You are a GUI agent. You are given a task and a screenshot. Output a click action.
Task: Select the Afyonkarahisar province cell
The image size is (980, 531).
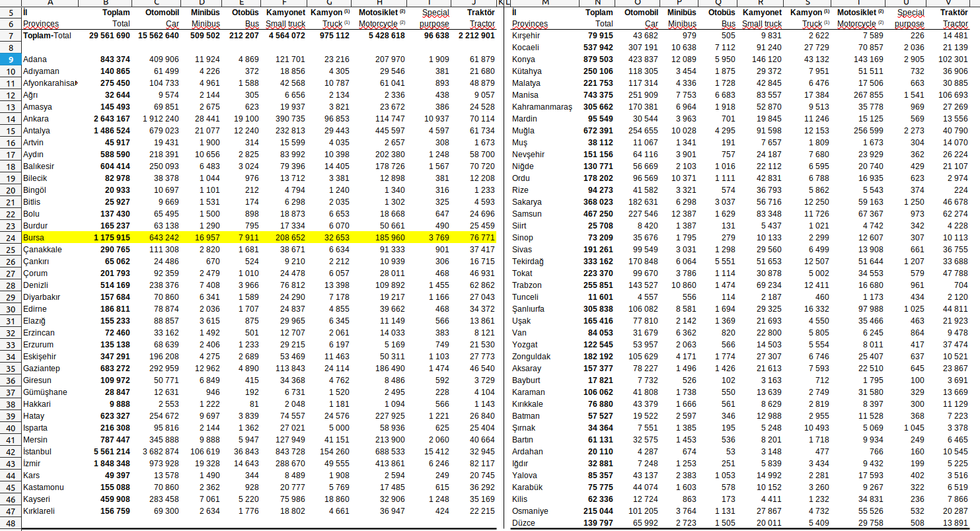pyautogui.click(x=50, y=83)
